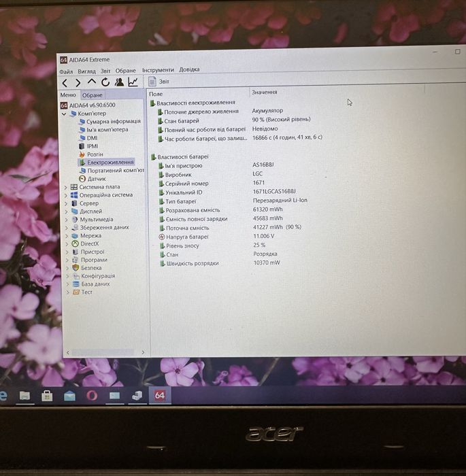
Task: Click the Безпека shield icon
Action: click(x=76, y=268)
